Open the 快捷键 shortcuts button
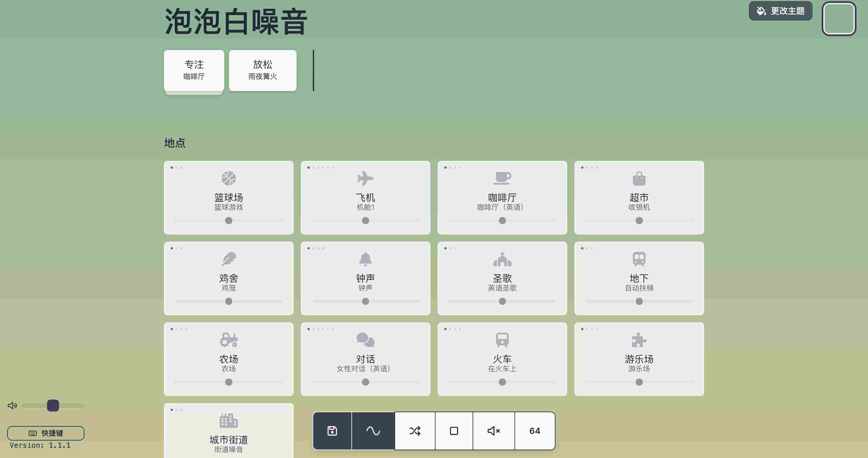Screen dimensions: 868x458 coord(46,433)
